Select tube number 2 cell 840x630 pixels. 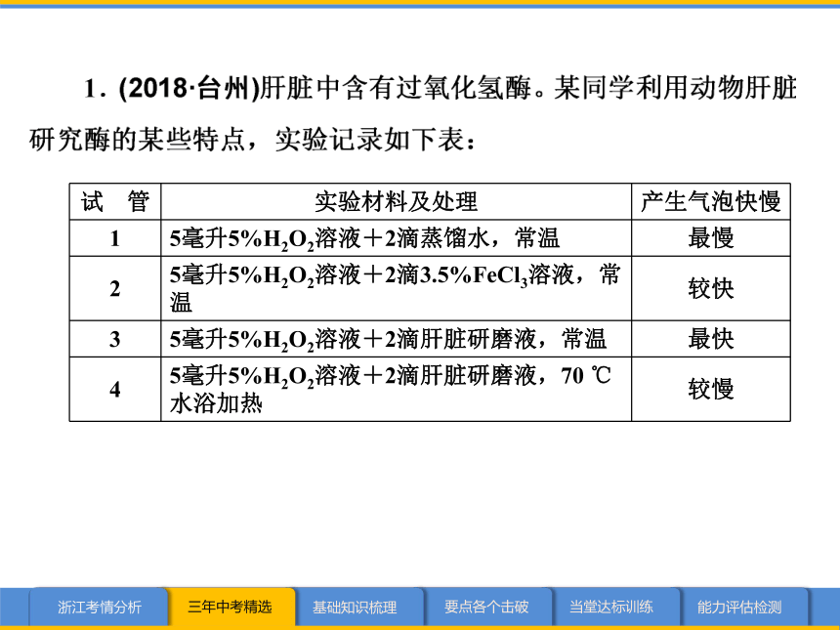[115, 289]
